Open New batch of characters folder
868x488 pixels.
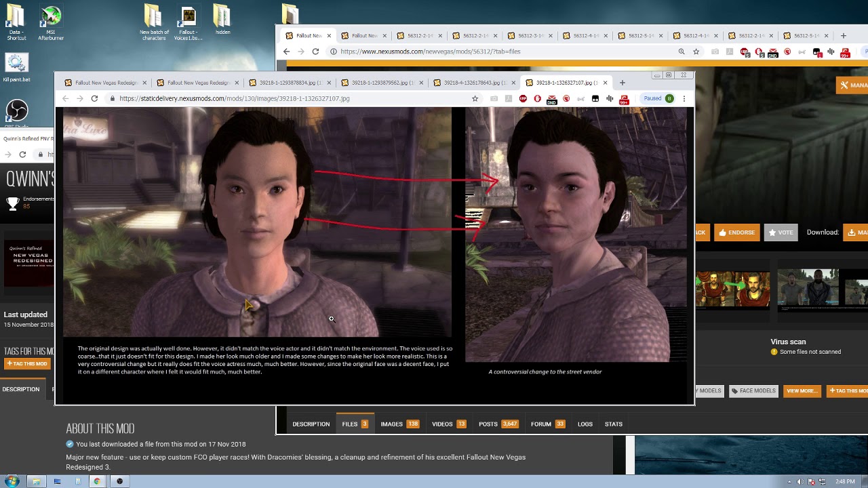(154, 23)
